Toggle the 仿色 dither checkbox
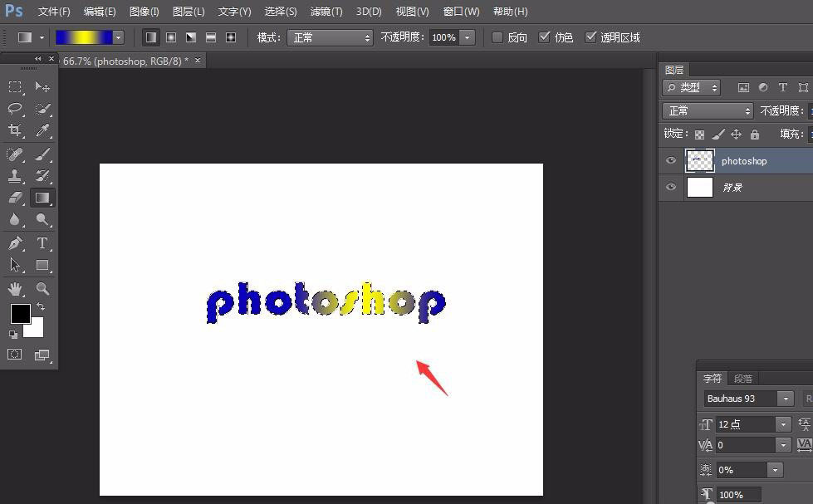 point(544,37)
